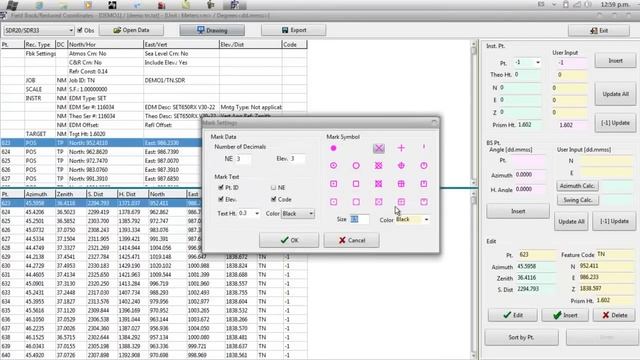Screen dimensions: 640x360
Task: Click the Edit button with green checkmark
Action: [513, 315]
